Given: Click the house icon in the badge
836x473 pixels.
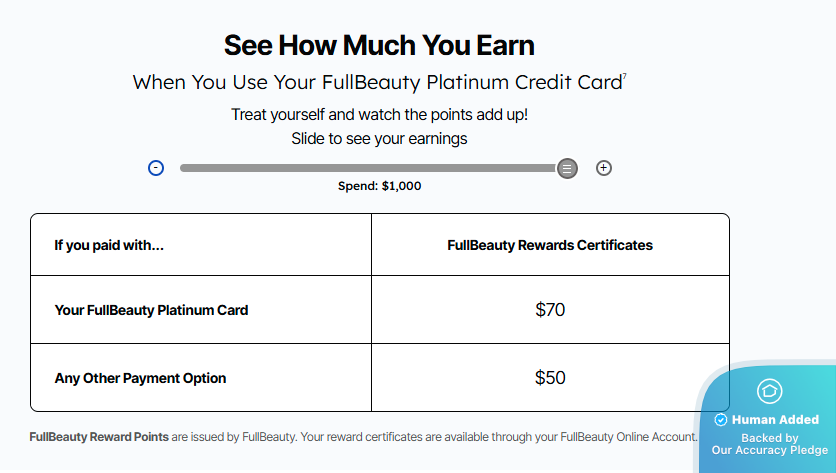Looking at the screenshot, I should pyautogui.click(x=769, y=391).
